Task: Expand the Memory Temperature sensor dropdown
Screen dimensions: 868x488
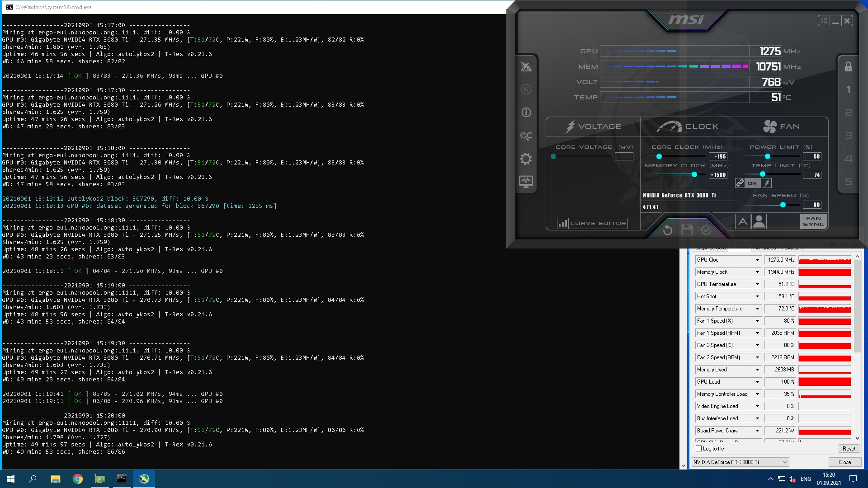Action: (x=757, y=309)
